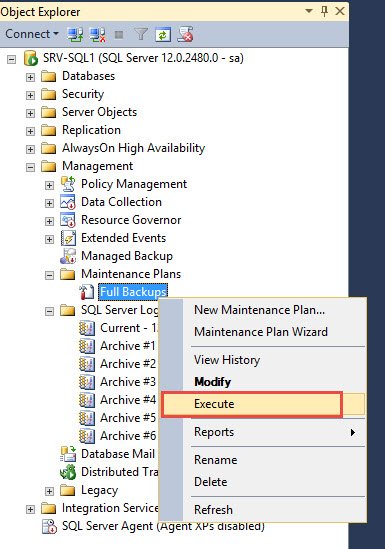The image size is (385, 549).
Task: Click the Data Collection icon
Action: click(68, 202)
